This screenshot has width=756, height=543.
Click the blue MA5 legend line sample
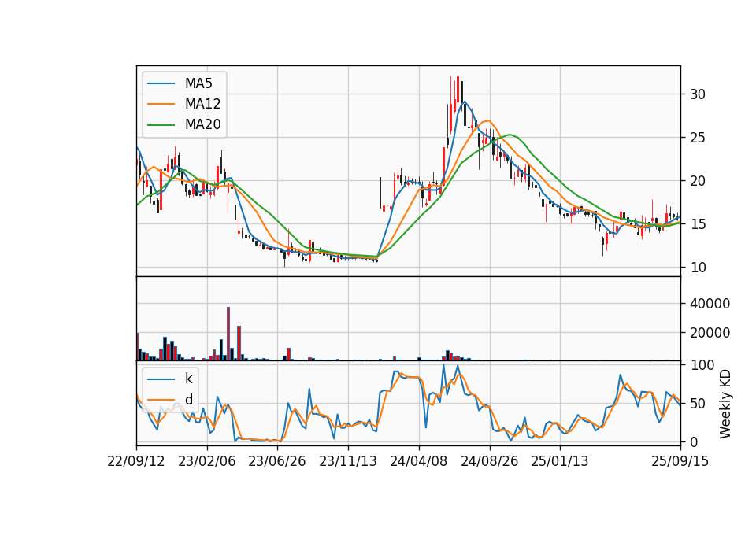pos(161,83)
